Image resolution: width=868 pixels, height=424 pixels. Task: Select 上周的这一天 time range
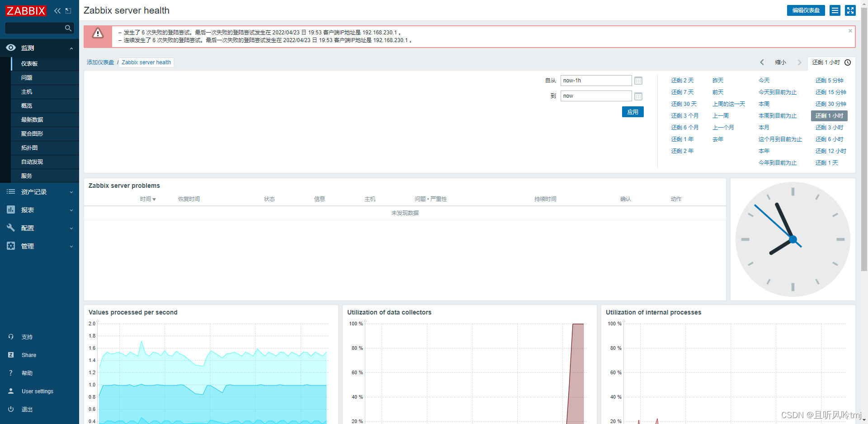[729, 104]
